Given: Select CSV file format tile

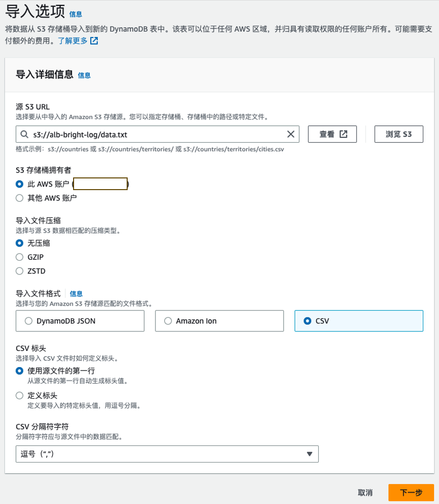Looking at the screenshot, I should (359, 321).
